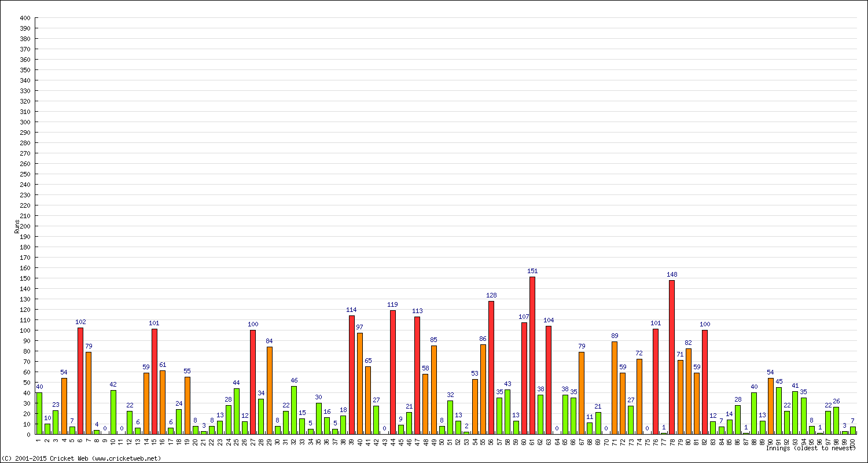
Task: Click the orange bar with value 82
Action: [x=689, y=391]
